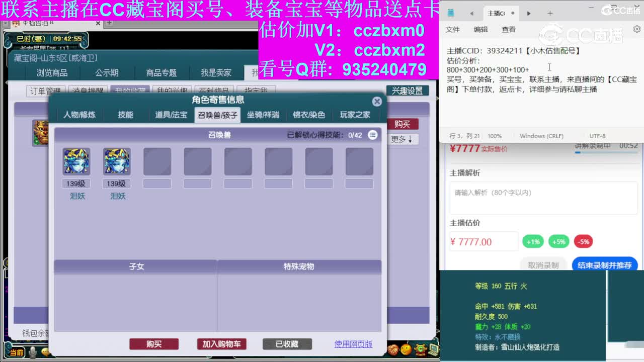Click the 主播解析 text input area
This screenshot has height=362, width=644.
point(543,198)
